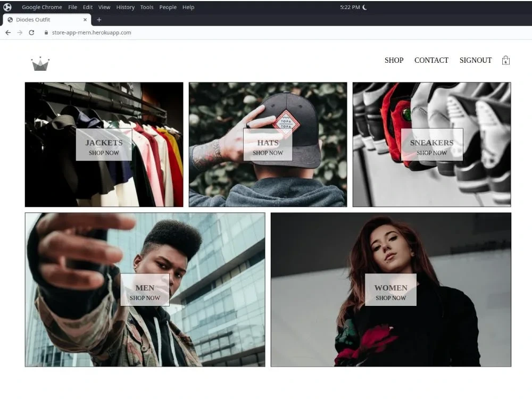Open the People menu
Image resolution: width=532 pixels, height=399 pixels.
tap(168, 7)
